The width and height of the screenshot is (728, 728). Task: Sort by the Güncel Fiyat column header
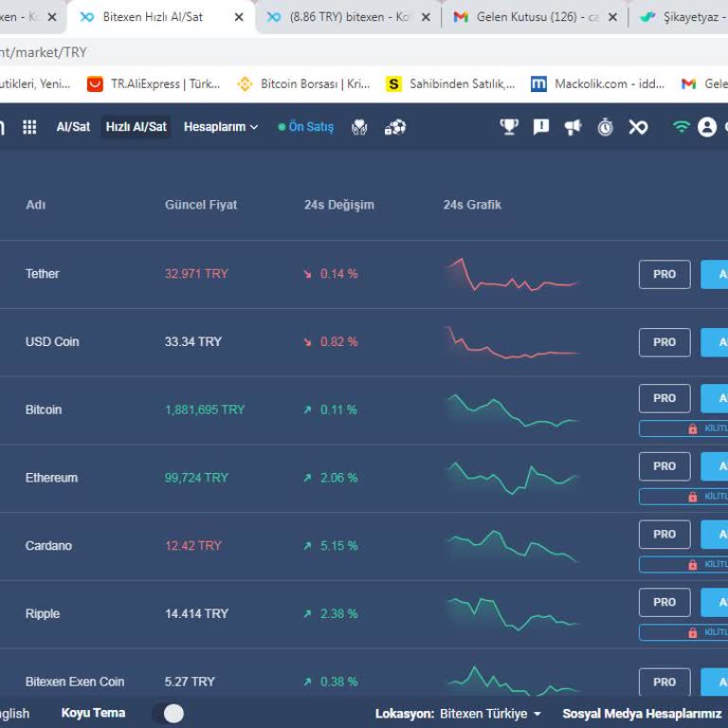[201, 205]
